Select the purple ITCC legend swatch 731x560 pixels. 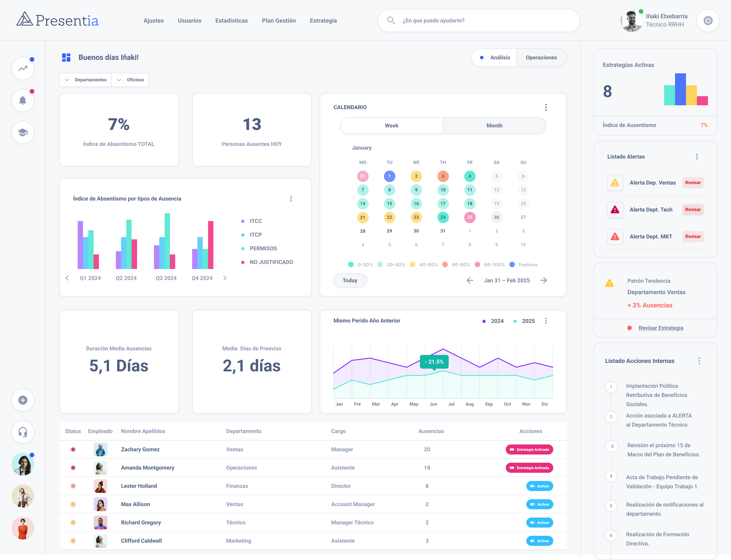tap(242, 221)
